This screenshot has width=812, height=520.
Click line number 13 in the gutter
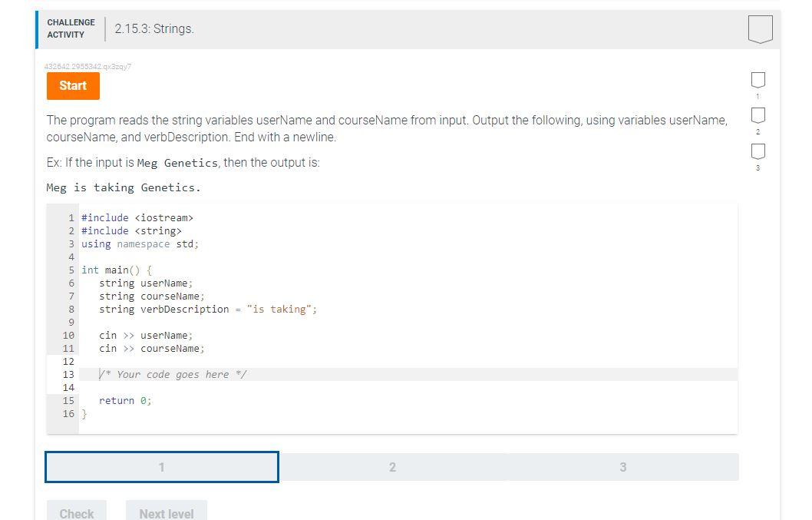coord(68,374)
